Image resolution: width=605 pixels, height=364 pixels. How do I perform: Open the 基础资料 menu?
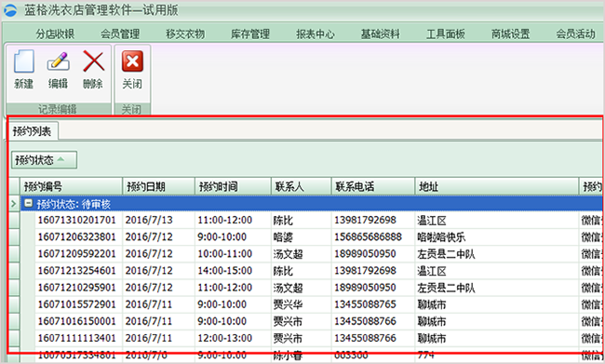coord(380,34)
